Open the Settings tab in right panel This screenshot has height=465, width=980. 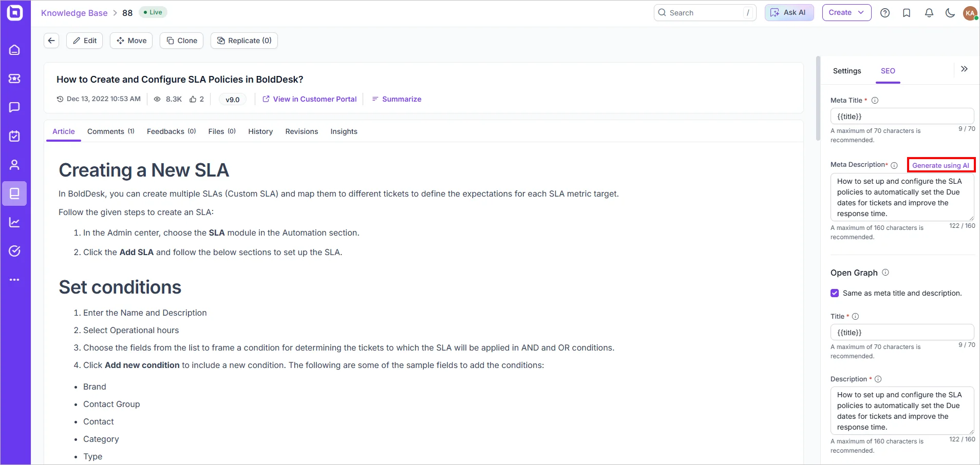tap(847, 71)
